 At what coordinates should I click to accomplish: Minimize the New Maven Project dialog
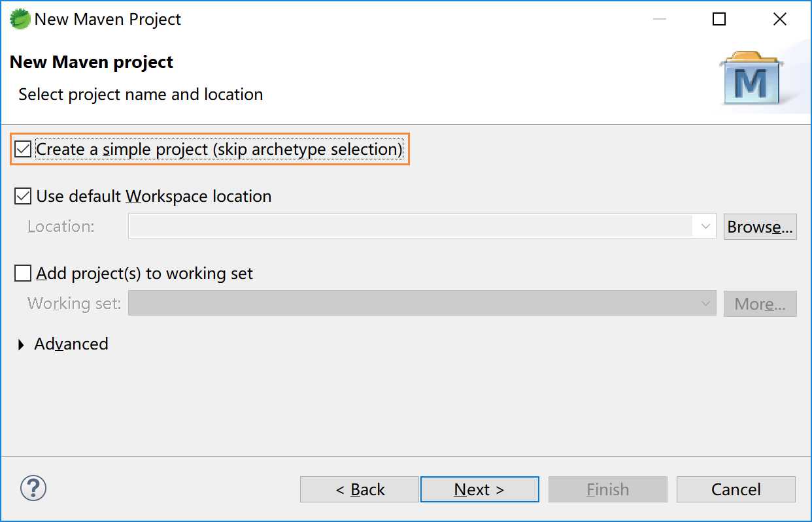659,20
